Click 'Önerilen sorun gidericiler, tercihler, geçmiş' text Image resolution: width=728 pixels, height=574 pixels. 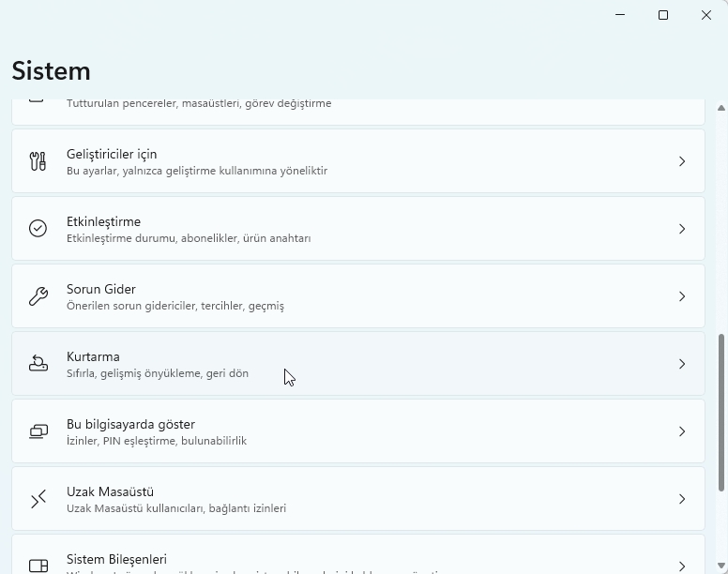(175, 306)
